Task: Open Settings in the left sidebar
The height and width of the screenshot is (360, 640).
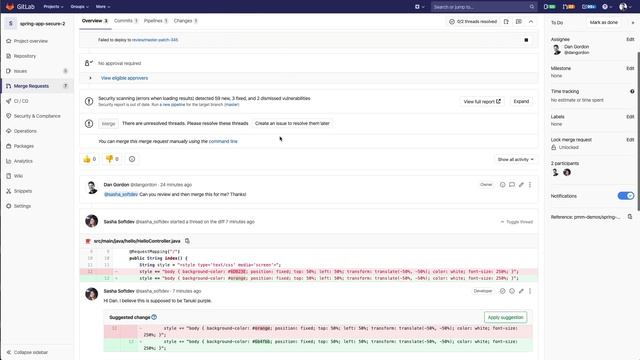Action: click(37, 206)
